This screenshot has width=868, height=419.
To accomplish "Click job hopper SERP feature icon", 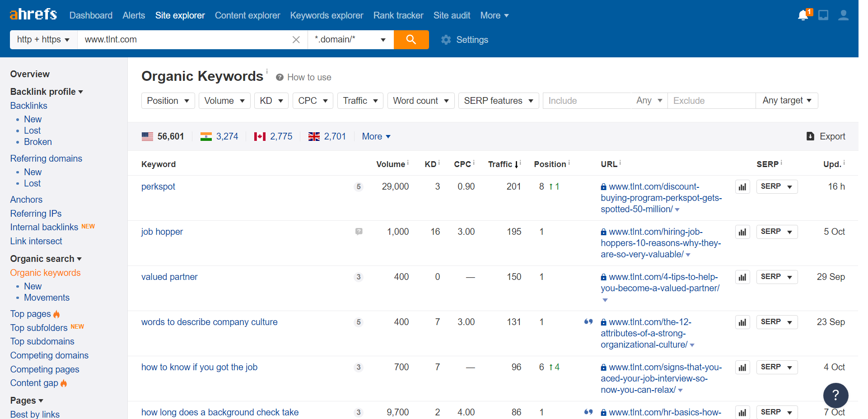I will [359, 232].
